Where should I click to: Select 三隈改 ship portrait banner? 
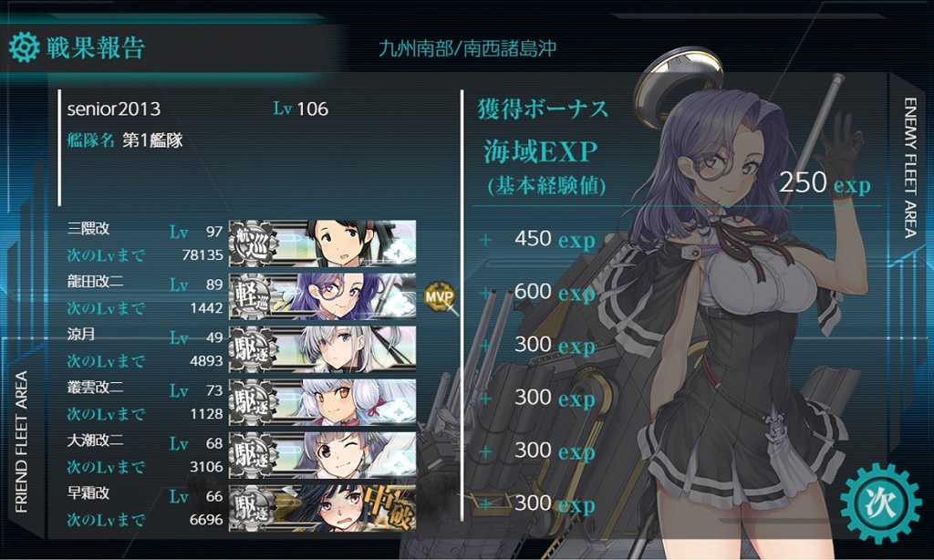(x=323, y=244)
